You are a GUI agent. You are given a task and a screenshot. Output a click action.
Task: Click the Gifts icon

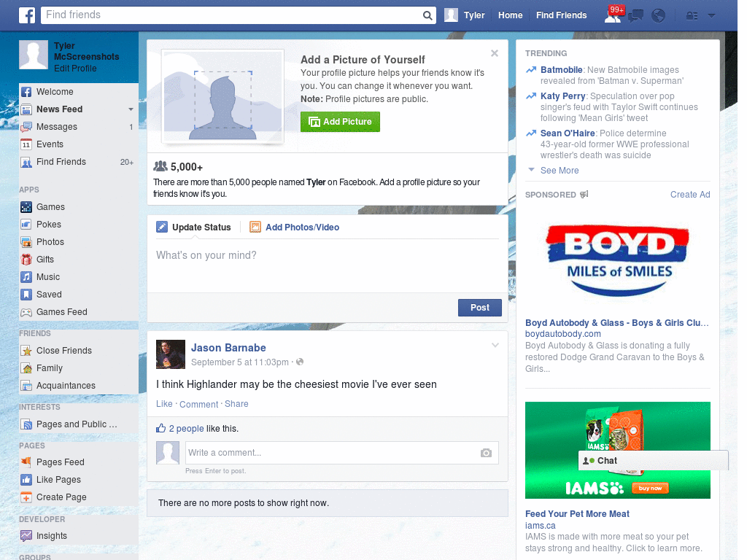click(x=26, y=260)
